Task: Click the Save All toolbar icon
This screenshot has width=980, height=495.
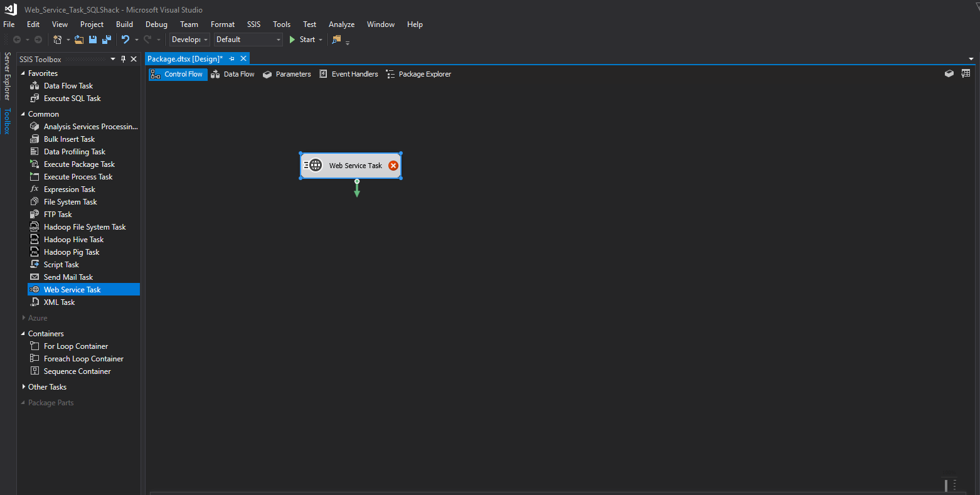Action: [x=107, y=40]
